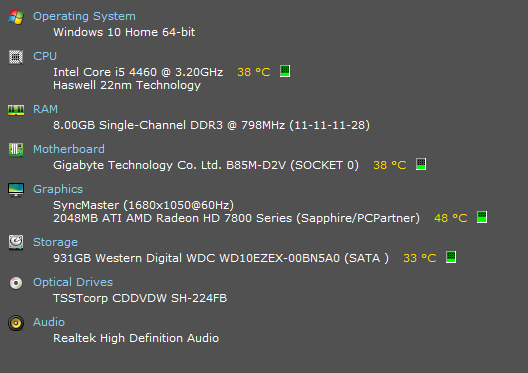The height and width of the screenshot is (373, 528).
Task: Select the Storage section heading
Action: 55,242
